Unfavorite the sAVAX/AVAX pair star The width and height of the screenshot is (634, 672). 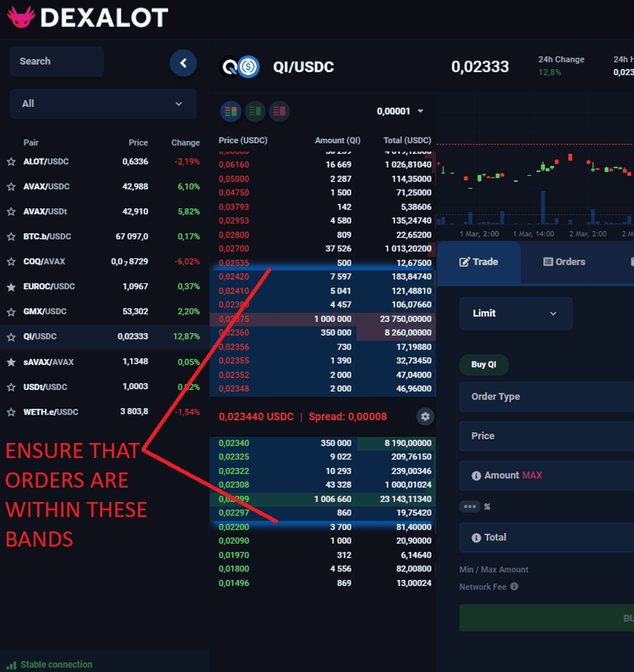point(11,362)
